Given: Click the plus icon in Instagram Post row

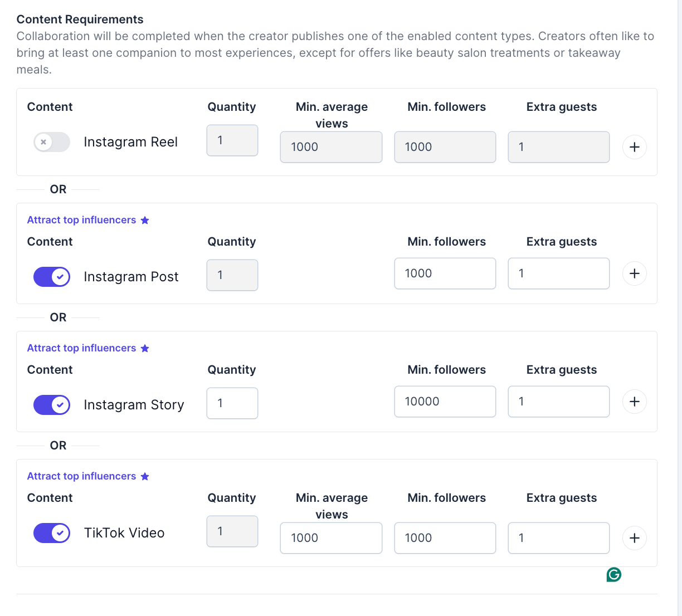Looking at the screenshot, I should coord(634,273).
